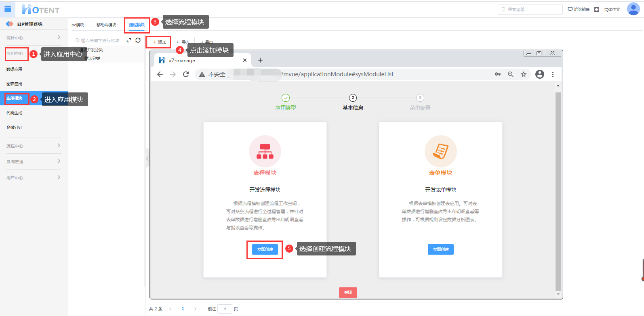The image size is (644, 316).
Task: Toggle fullscreen icon in top header
Action: [x=596, y=9]
